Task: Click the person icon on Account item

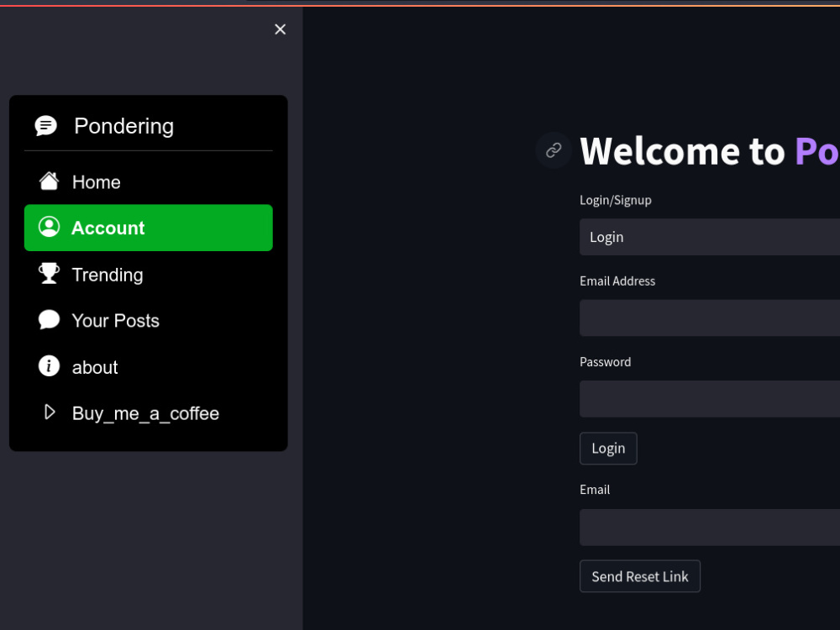Action: (49, 227)
